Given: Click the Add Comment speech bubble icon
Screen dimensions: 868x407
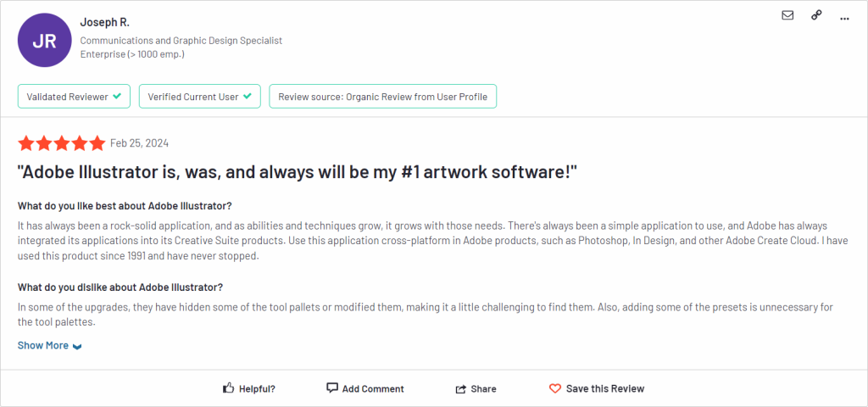Looking at the screenshot, I should 332,387.
